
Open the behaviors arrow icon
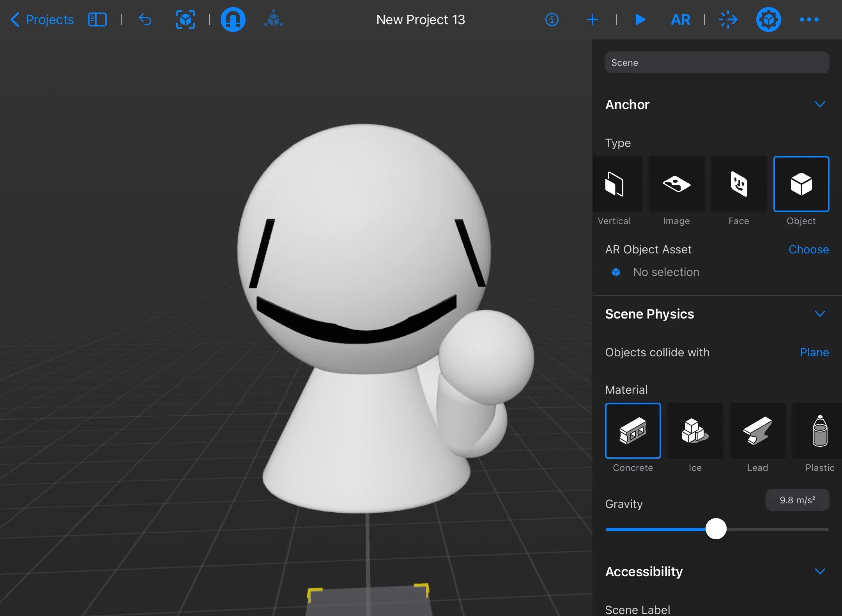pos(728,19)
